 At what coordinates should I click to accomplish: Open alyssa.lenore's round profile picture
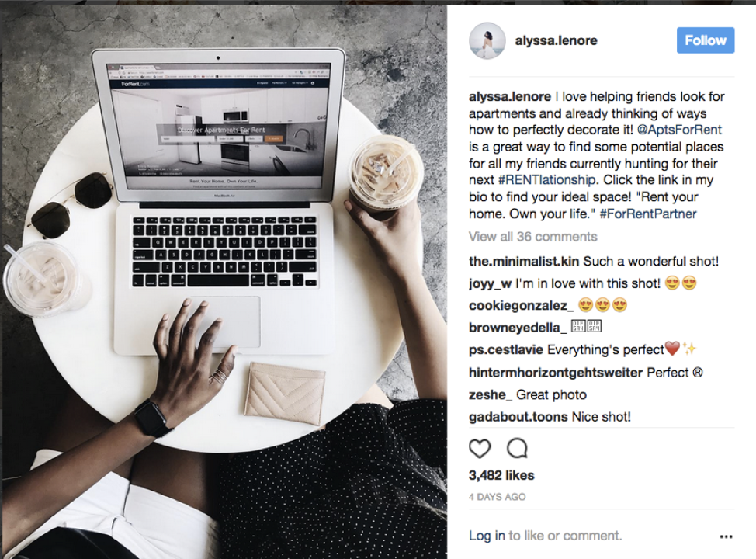(x=487, y=40)
